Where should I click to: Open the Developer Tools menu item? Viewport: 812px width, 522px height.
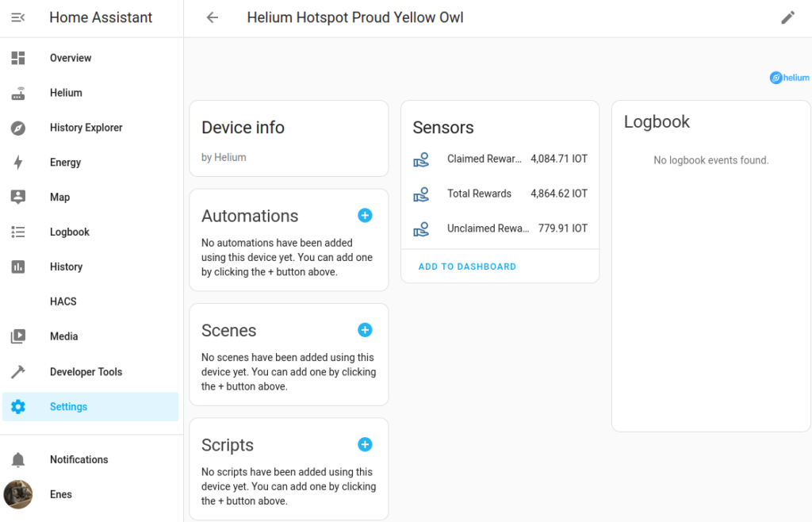click(x=91, y=372)
